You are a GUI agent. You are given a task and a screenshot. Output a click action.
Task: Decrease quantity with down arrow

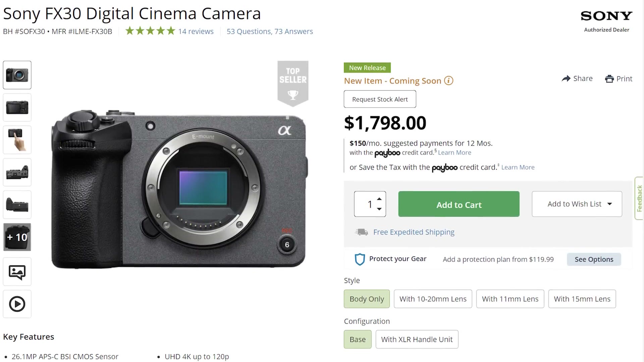coord(379,209)
